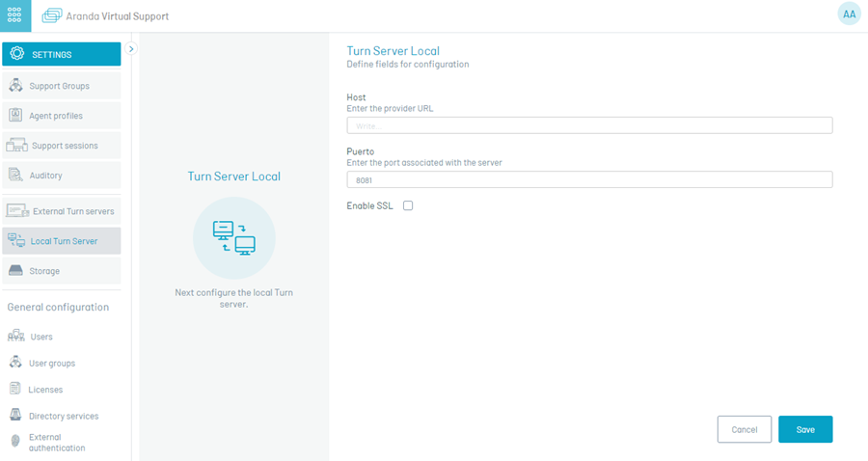Click the Puerto port field showing 8081
This screenshot has height=461, width=868.
click(x=589, y=179)
